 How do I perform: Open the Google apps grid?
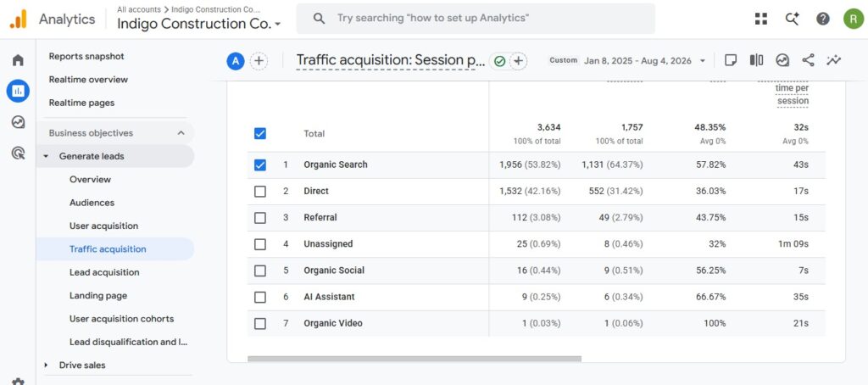click(761, 19)
